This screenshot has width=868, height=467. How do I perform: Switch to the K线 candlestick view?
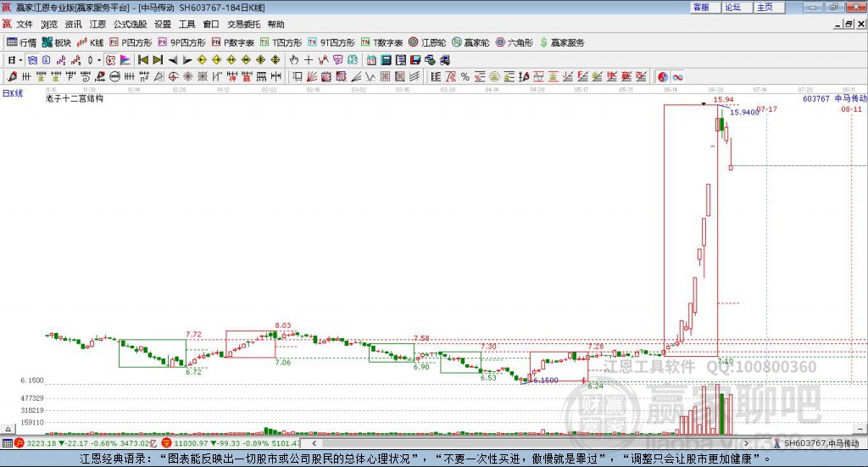click(x=90, y=42)
